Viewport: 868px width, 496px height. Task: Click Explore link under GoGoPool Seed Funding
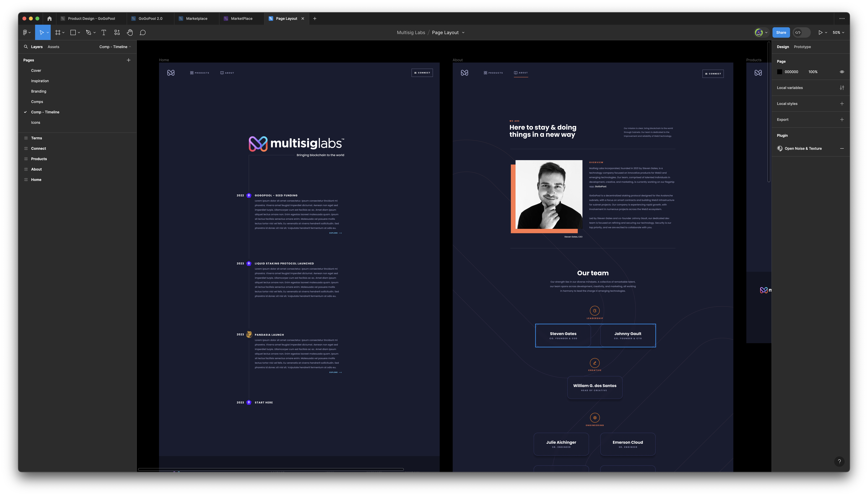pyautogui.click(x=335, y=233)
